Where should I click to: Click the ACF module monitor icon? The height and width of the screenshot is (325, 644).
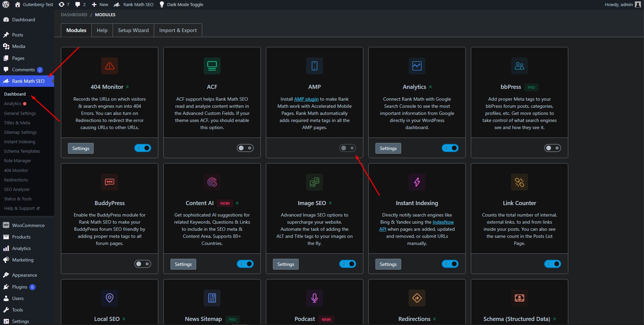click(x=212, y=66)
